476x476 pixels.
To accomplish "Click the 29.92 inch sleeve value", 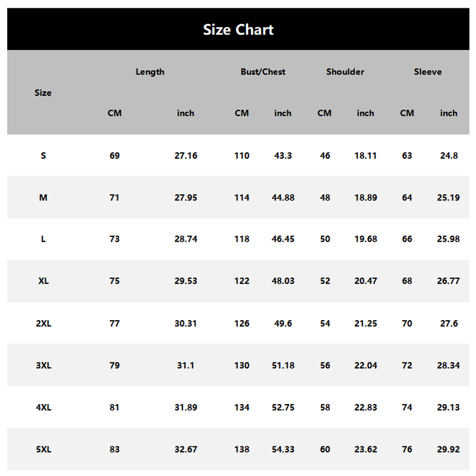I will [448, 449].
